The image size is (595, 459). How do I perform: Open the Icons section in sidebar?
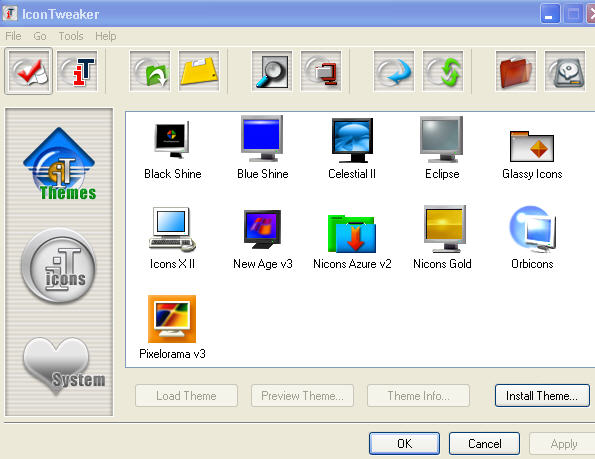pos(58,266)
